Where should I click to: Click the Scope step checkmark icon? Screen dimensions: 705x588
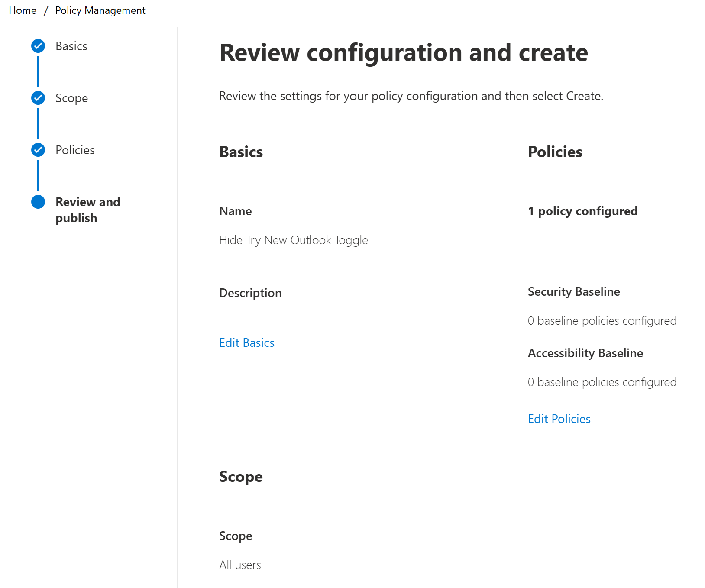click(38, 98)
